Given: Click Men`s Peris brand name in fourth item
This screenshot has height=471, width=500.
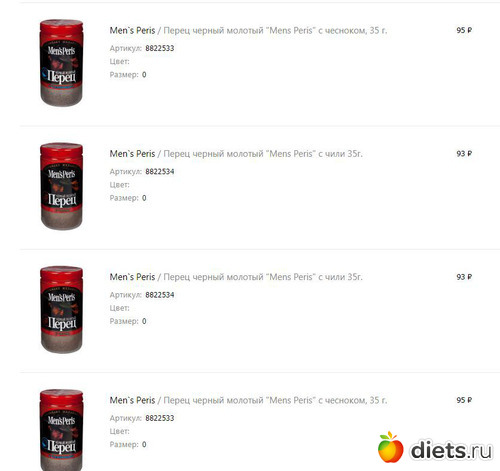Looking at the screenshot, I should (x=132, y=400).
